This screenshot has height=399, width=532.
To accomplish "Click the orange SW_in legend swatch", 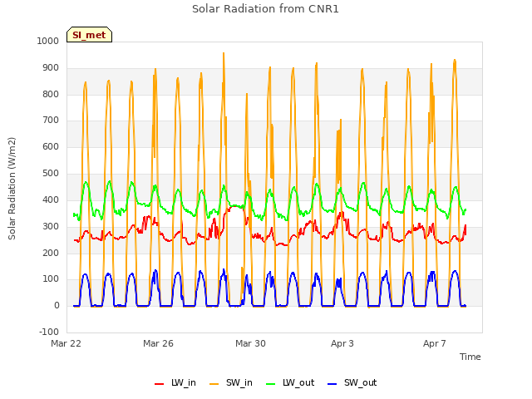I will (x=214, y=384).
